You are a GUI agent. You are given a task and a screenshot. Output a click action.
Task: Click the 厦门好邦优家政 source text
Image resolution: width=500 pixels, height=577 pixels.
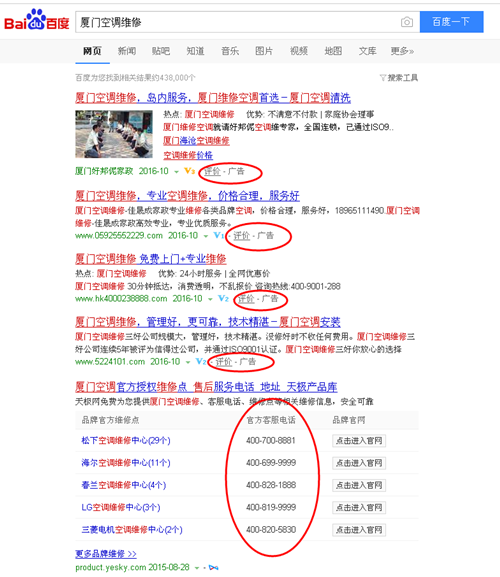104,171
